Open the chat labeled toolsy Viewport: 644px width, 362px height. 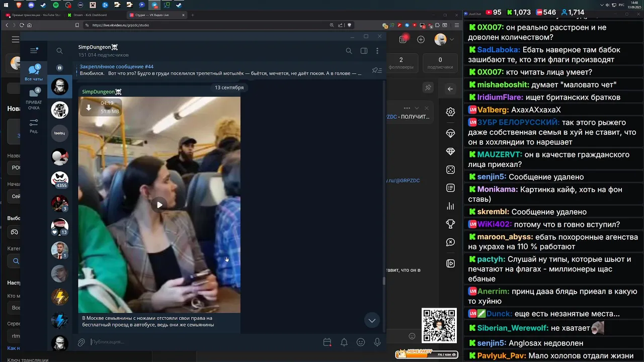click(59, 133)
